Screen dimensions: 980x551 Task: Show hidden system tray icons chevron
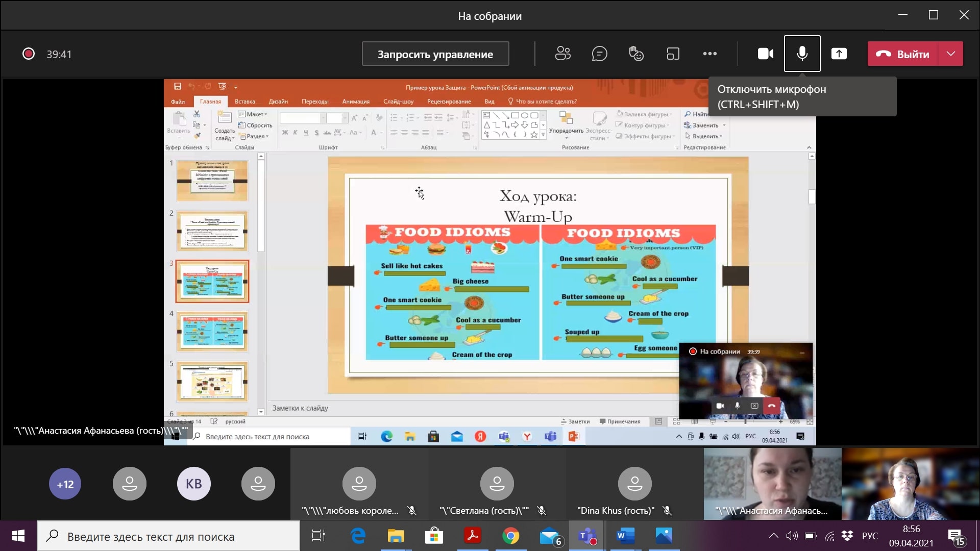(773, 536)
